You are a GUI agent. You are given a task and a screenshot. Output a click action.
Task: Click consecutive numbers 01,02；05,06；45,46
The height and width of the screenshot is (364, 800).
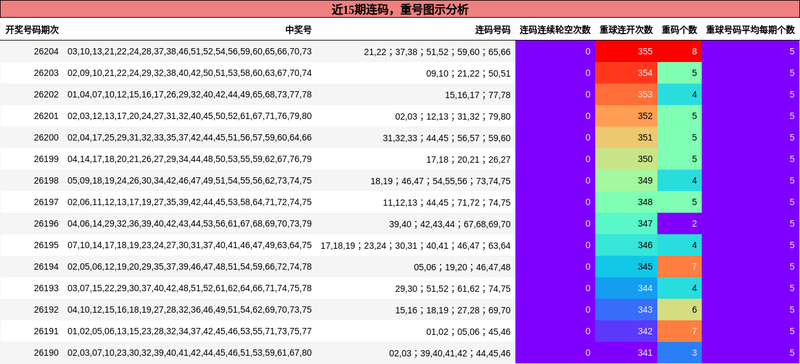(x=468, y=331)
